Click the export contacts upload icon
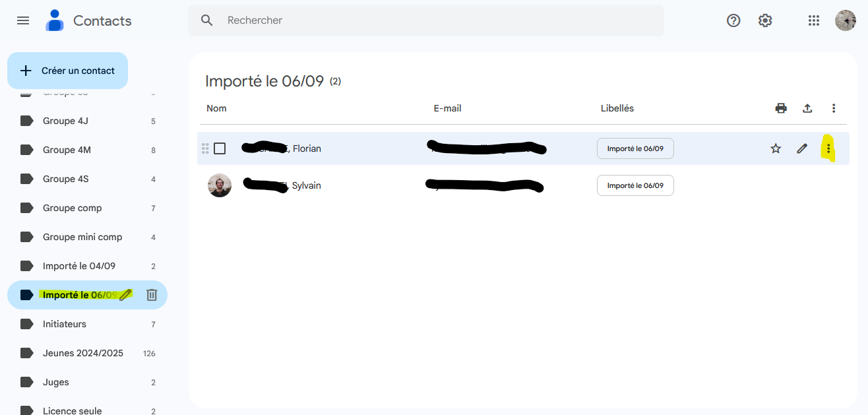The image size is (868, 415). [807, 108]
